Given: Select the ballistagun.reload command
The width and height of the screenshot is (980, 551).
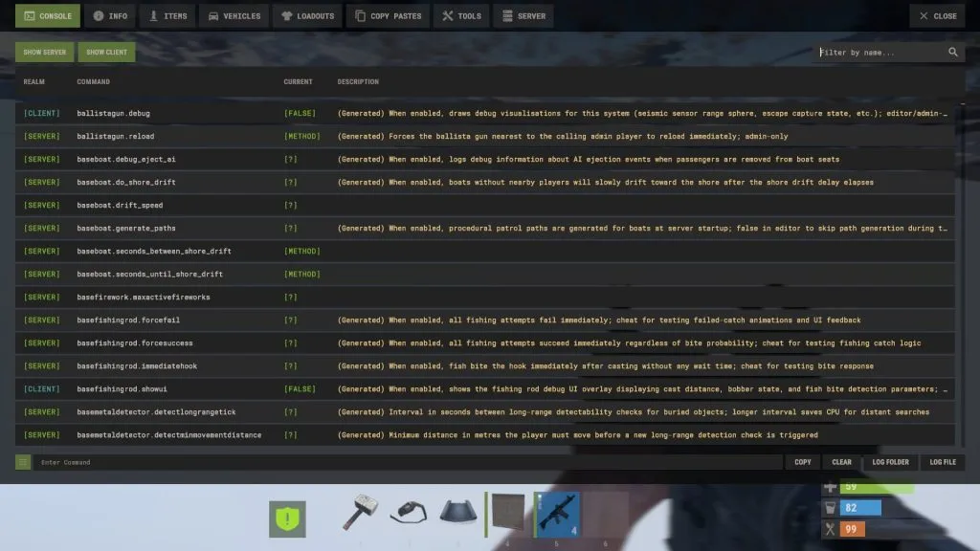Looking at the screenshot, I should pos(485,136).
